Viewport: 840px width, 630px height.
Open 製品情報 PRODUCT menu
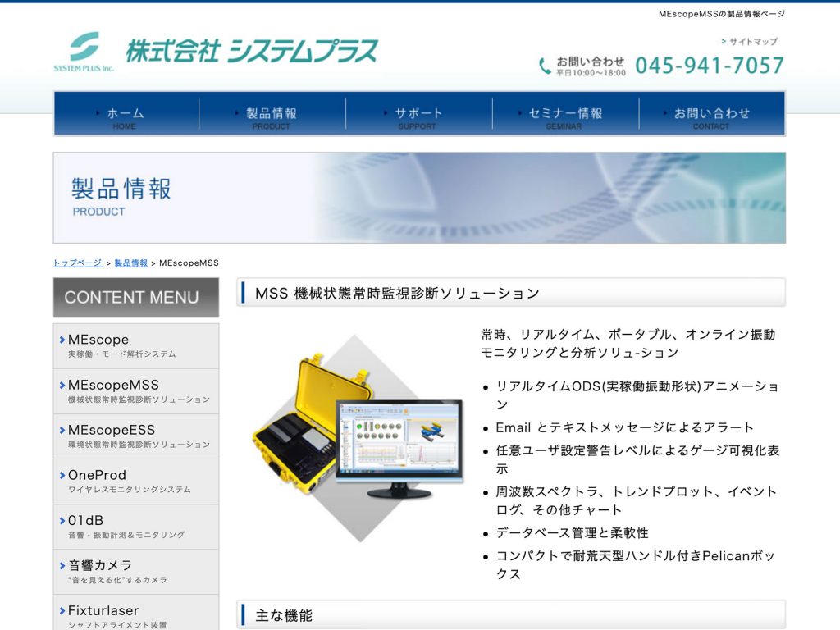(x=272, y=113)
